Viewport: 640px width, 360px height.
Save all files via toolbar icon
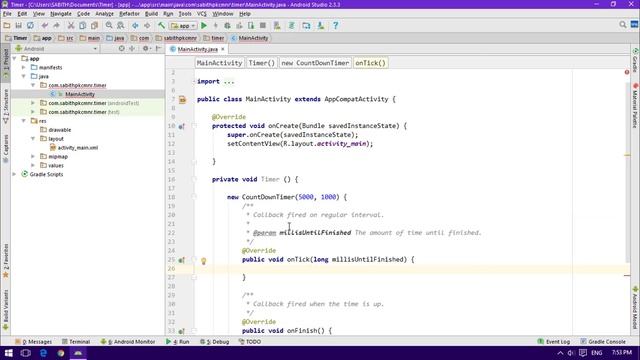18,25
